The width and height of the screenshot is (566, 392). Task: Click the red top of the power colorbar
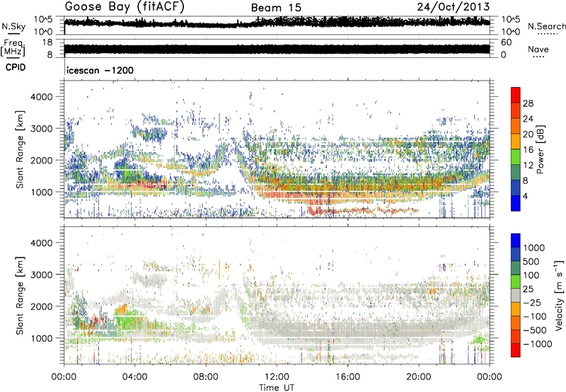[x=516, y=95]
